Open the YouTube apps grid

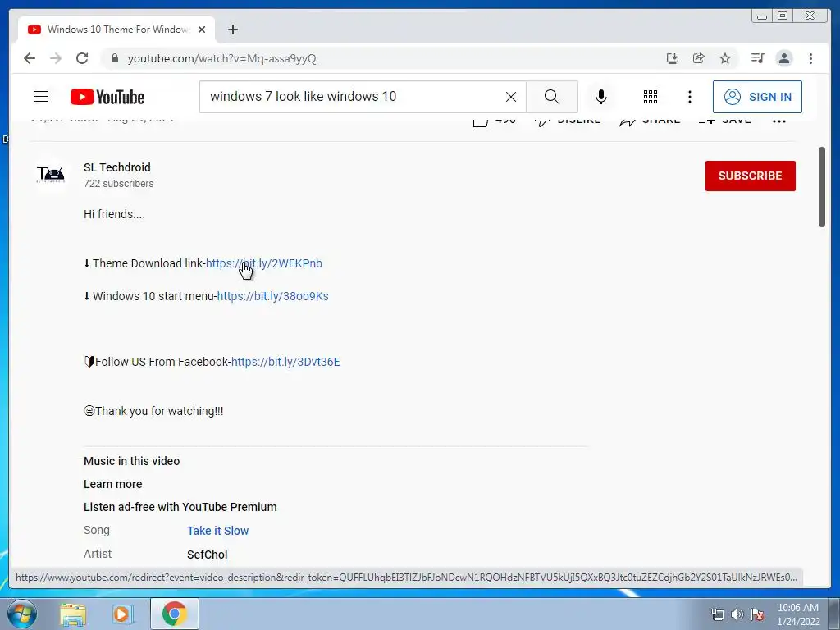pyautogui.click(x=651, y=97)
